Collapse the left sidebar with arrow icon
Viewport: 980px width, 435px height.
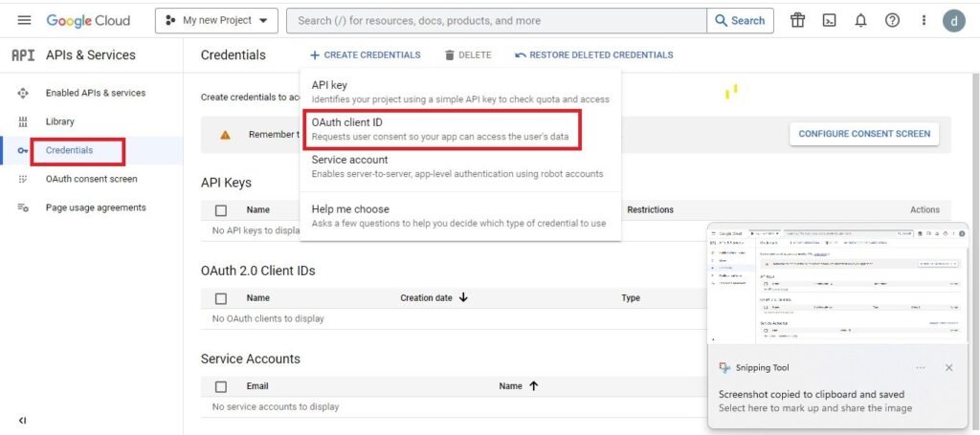click(23, 420)
